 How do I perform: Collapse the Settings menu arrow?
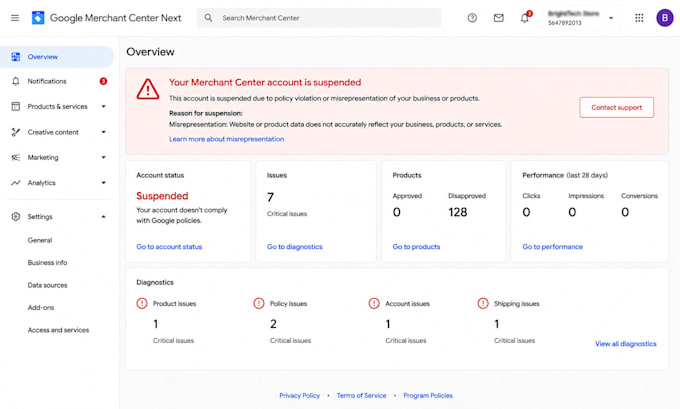tap(104, 216)
